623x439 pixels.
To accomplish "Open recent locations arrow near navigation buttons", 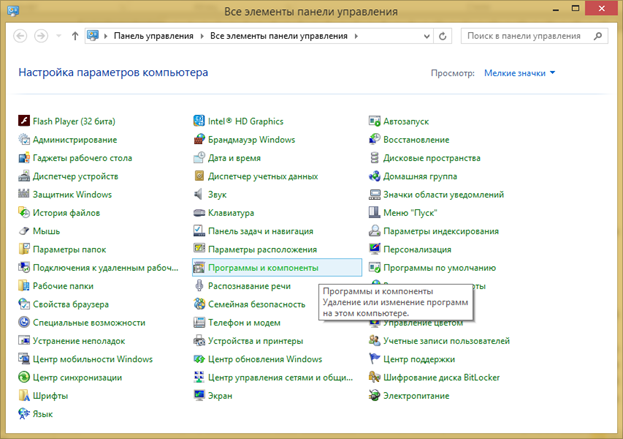I will pos(59,36).
